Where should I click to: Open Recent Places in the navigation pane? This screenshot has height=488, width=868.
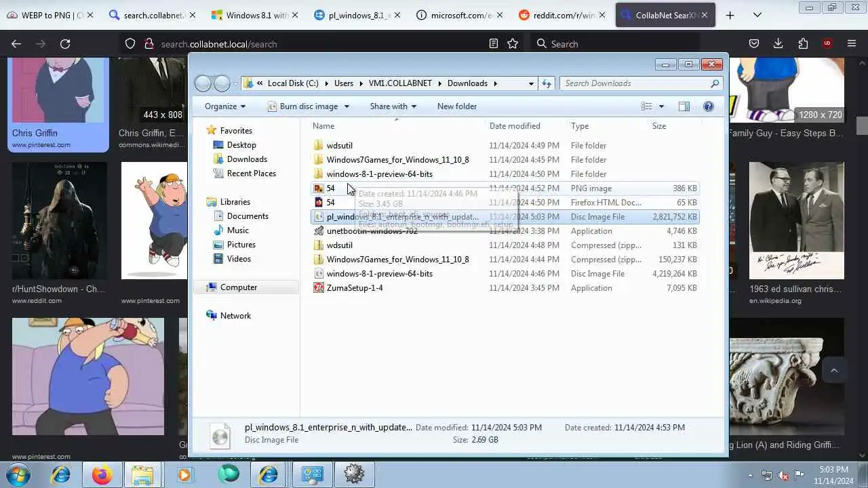pyautogui.click(x=251, y=174)
